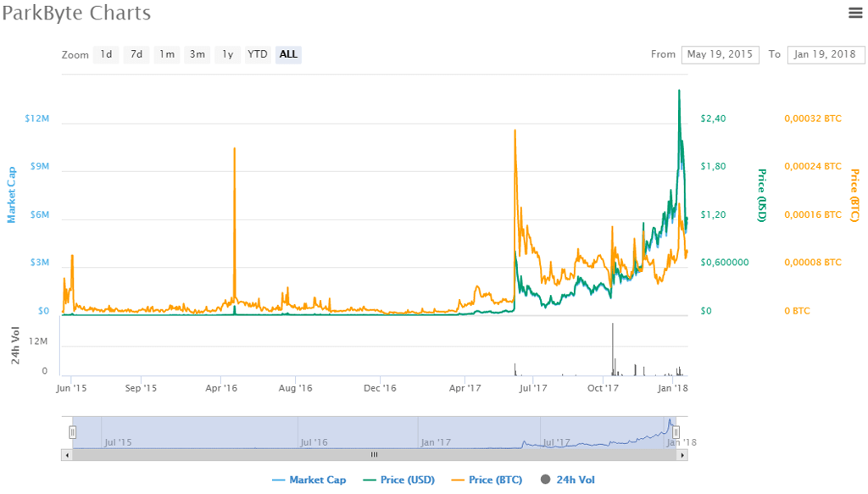Click the $2,40 USD price axis label
The image size is (868, 494).
(x=713, y=119)
